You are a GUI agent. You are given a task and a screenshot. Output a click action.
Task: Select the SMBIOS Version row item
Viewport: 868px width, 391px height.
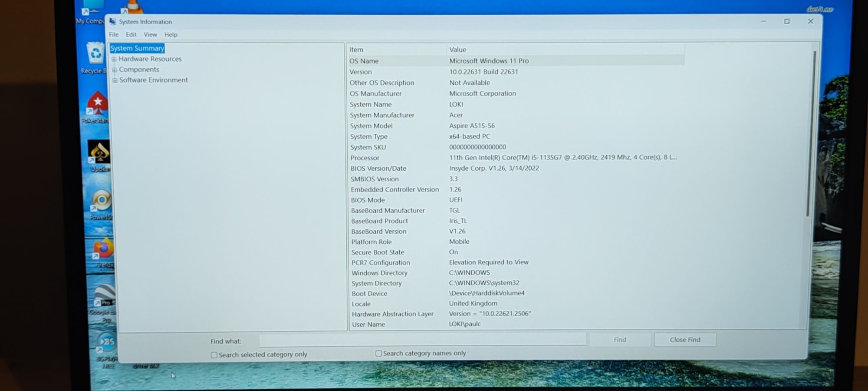click(x=375, y=179)
